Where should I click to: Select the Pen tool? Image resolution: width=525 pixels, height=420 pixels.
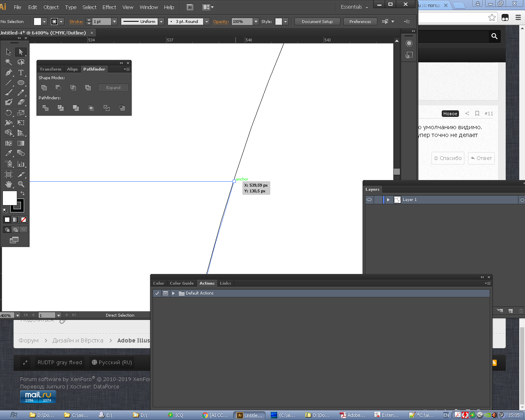pos(9,73)
